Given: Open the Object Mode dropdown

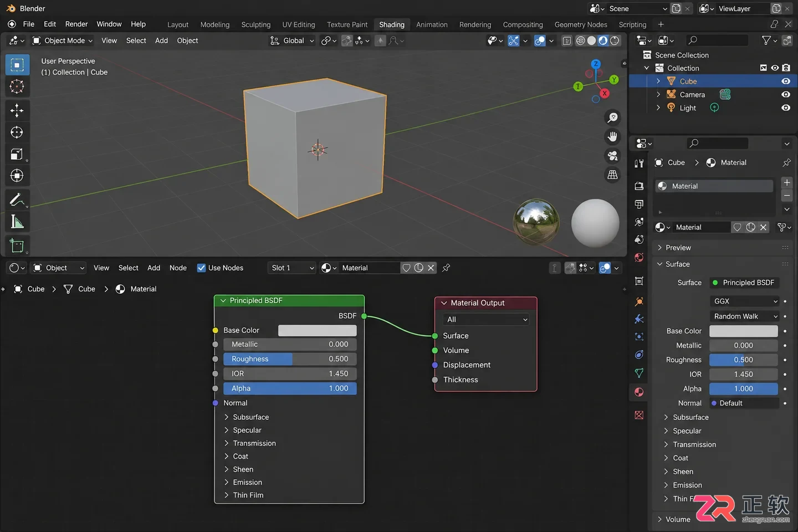Looking at the screenshot, I should 62,40.
